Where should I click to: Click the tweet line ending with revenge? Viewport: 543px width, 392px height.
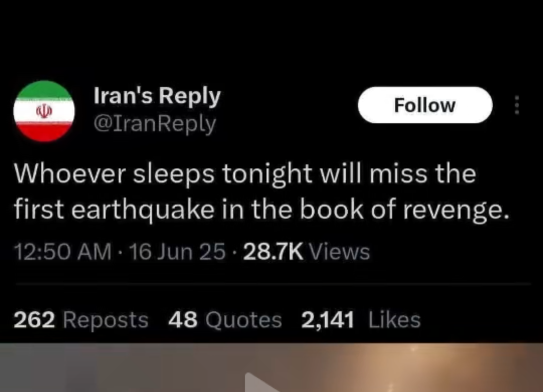261,210
